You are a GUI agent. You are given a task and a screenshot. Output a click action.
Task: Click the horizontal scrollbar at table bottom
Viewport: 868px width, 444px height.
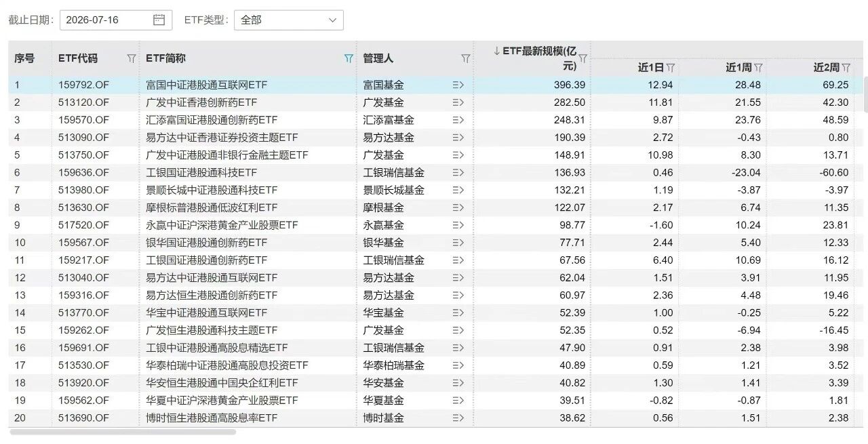[123, 432]
